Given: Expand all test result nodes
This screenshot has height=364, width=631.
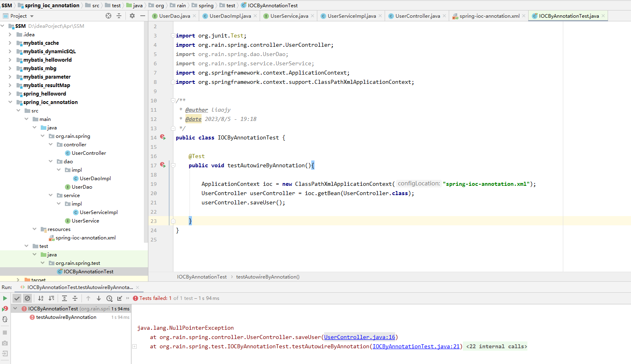Looking at the screenshot, I should [x=65, y=298].
